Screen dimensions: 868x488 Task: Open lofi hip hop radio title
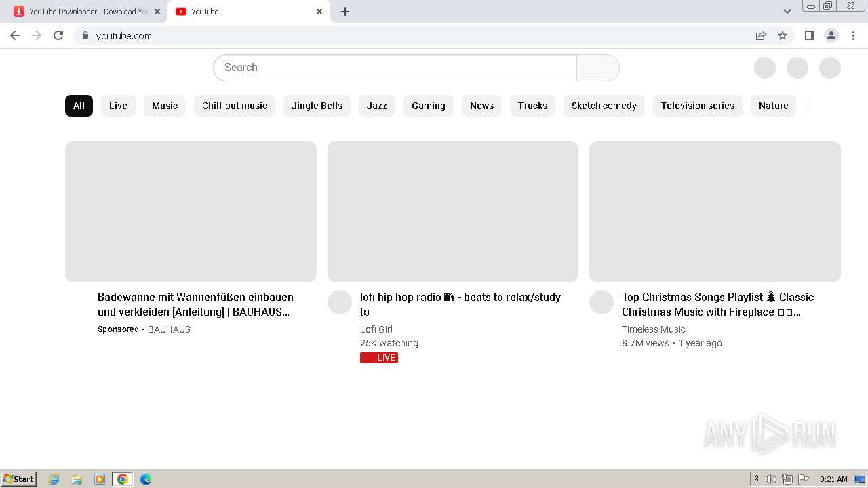460,304
